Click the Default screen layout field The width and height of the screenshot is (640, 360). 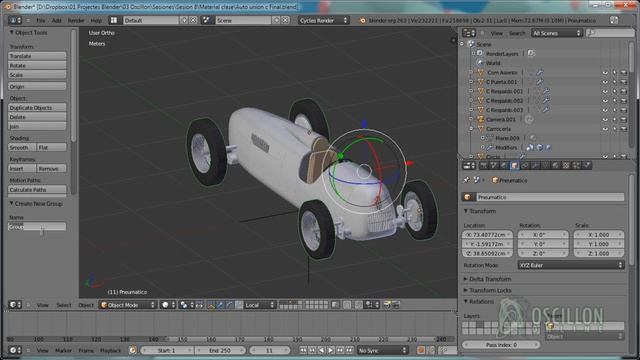click(151, 20)
